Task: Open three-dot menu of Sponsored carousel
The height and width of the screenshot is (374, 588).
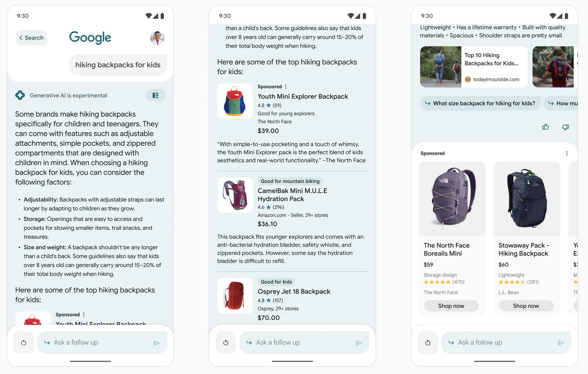Action: (x=567, y=153)
